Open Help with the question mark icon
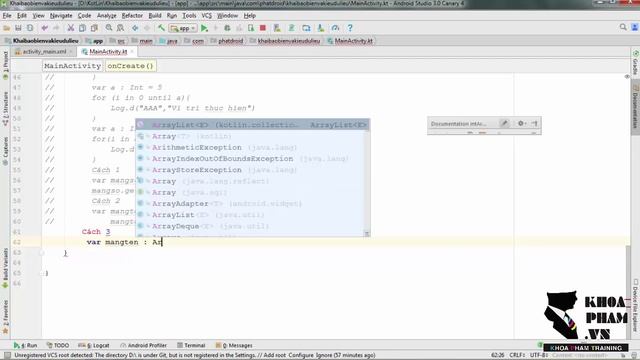Image resolution: width=640 pixels, height=360 pixels. tap(350, 28)
